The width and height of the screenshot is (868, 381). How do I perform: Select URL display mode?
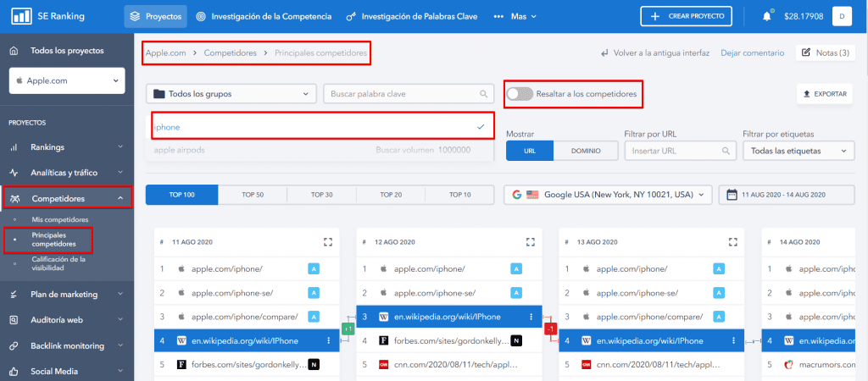point(530,151)
